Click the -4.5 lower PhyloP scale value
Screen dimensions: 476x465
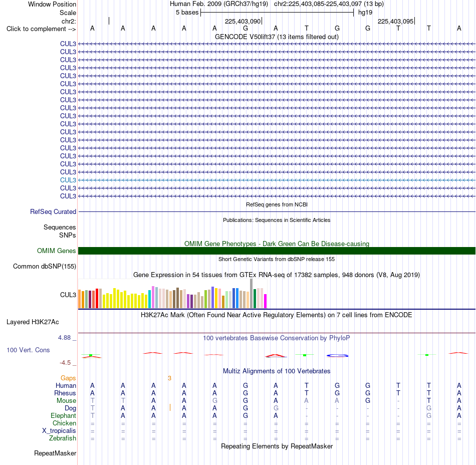[x=65, y=362]
